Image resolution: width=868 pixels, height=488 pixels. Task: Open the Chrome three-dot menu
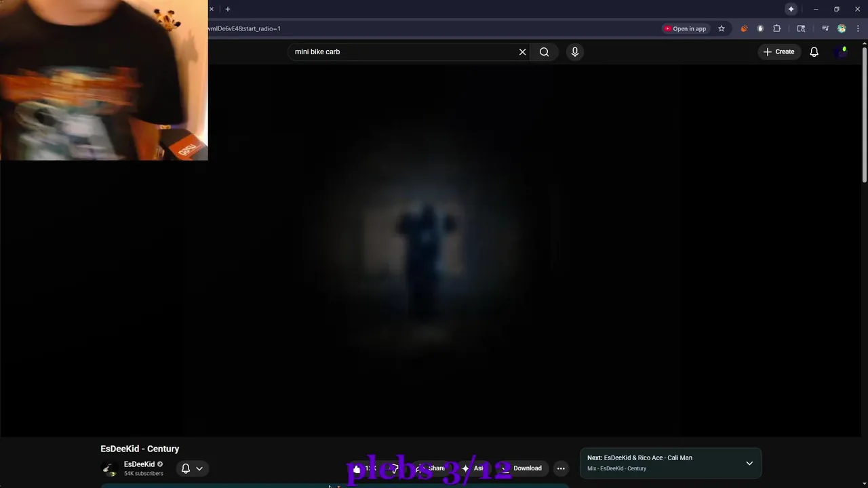(x=858, y=28)
